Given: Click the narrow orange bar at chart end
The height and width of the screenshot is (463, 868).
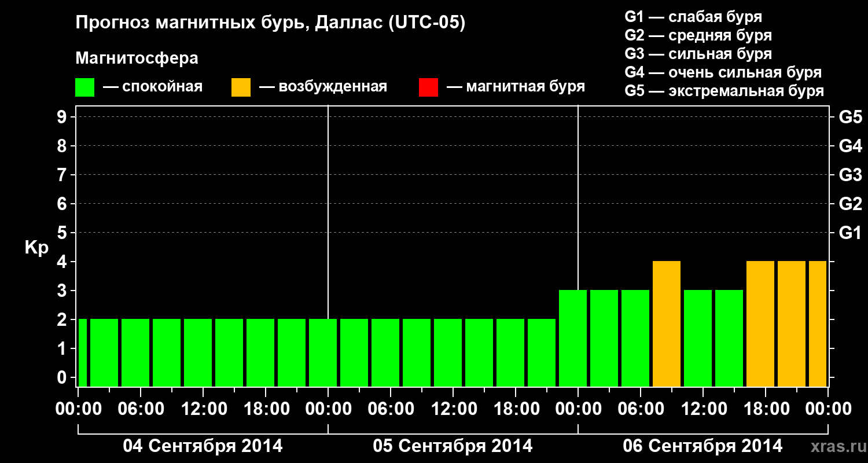Looking at the screenshot, I should [x=818, y=324].
